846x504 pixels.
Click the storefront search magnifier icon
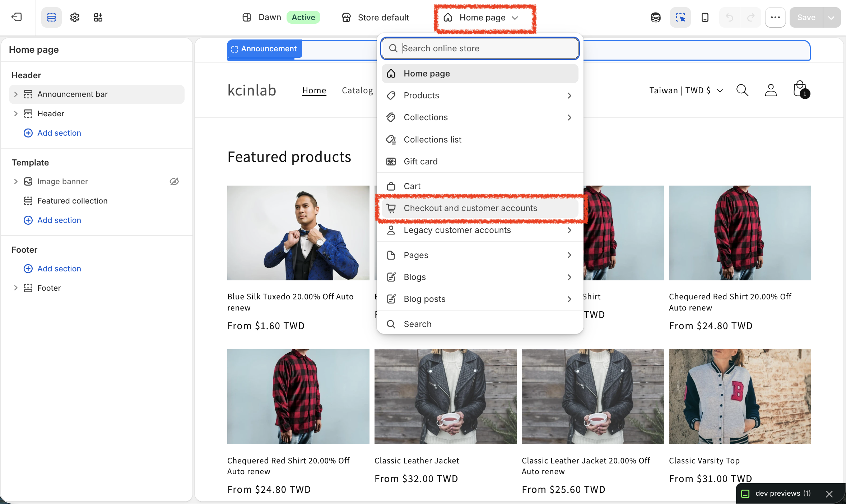coord(742,90)
